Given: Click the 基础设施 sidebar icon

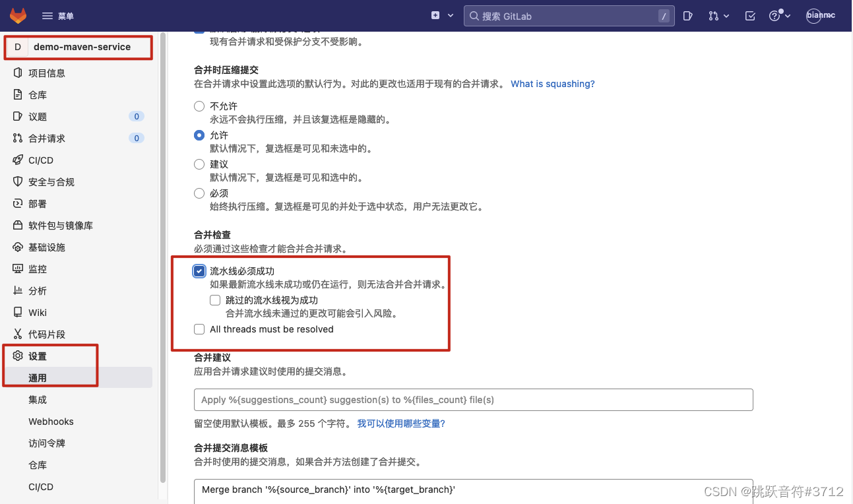Looking at the screenshot, I should point(18,247).
